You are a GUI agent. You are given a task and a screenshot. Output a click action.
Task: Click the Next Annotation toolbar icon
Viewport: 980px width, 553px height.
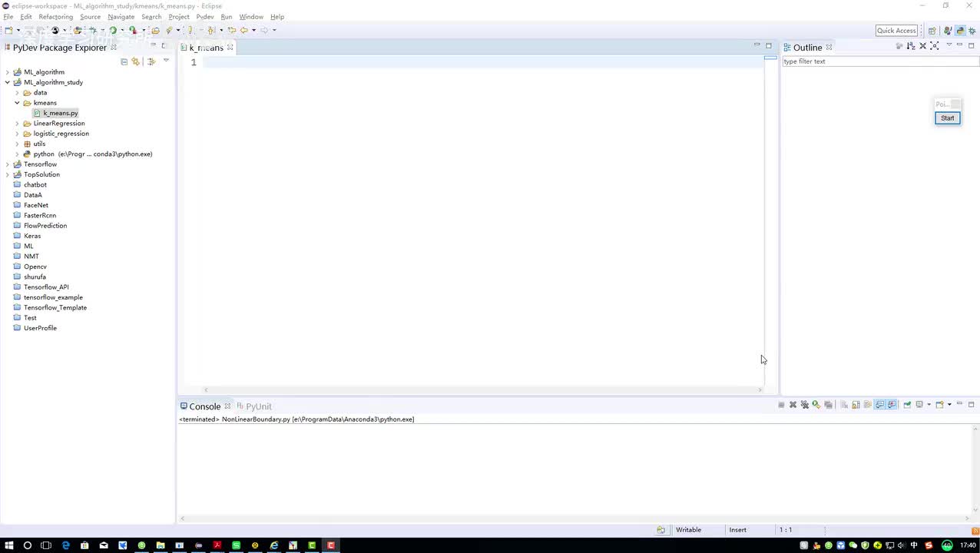[x=190, y=31]
